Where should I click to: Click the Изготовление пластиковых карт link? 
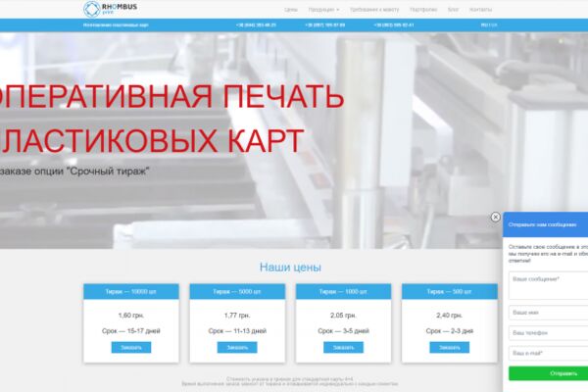click(116, 25)
